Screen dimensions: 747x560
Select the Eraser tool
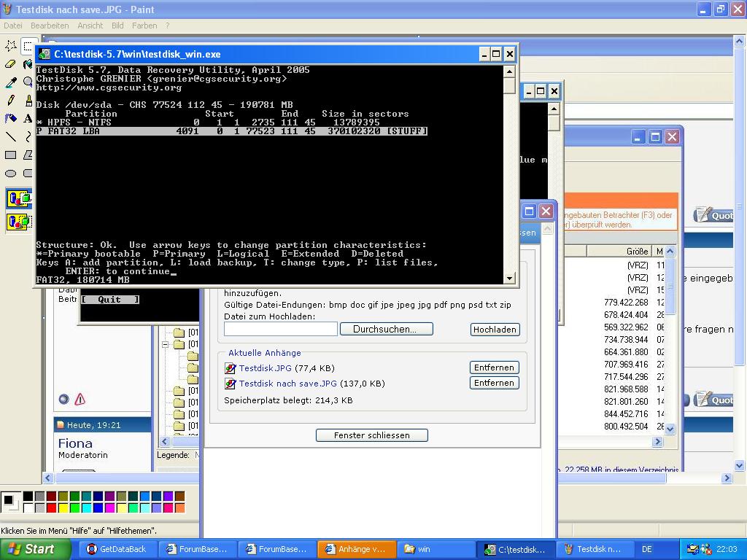pyautogui.click(x=10, y=64)
